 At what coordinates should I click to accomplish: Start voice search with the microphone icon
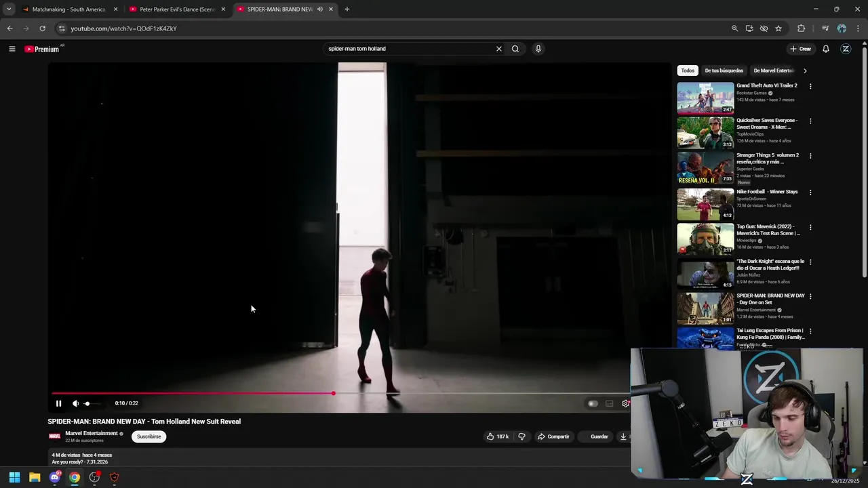pyautogui.click(x=538, y=49)
